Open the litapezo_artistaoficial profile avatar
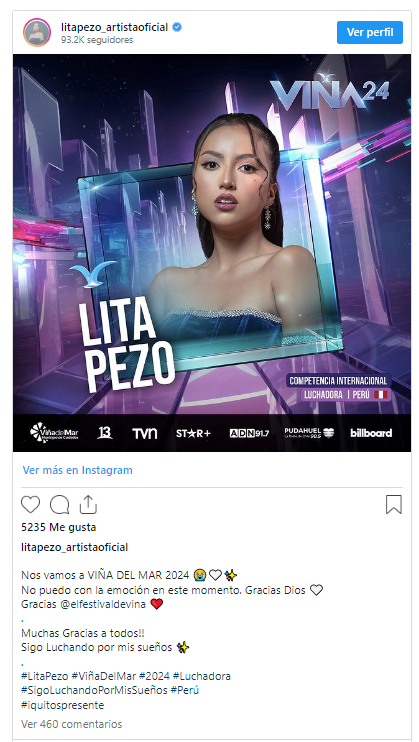 37,33
